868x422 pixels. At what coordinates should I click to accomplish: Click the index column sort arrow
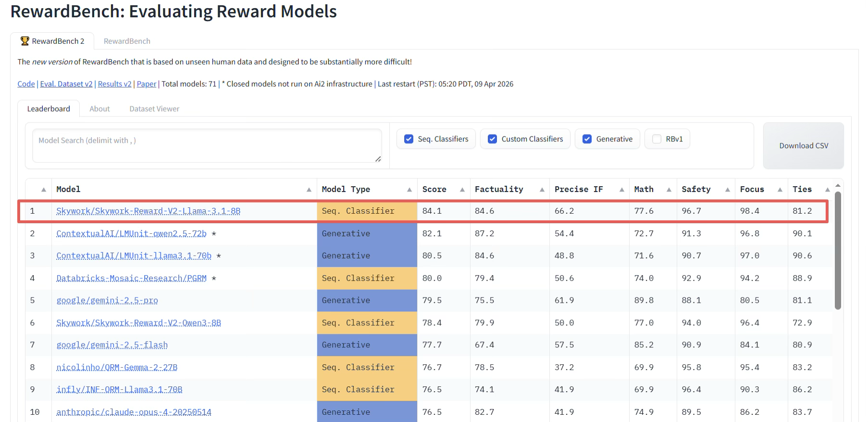tap(43, 190)
